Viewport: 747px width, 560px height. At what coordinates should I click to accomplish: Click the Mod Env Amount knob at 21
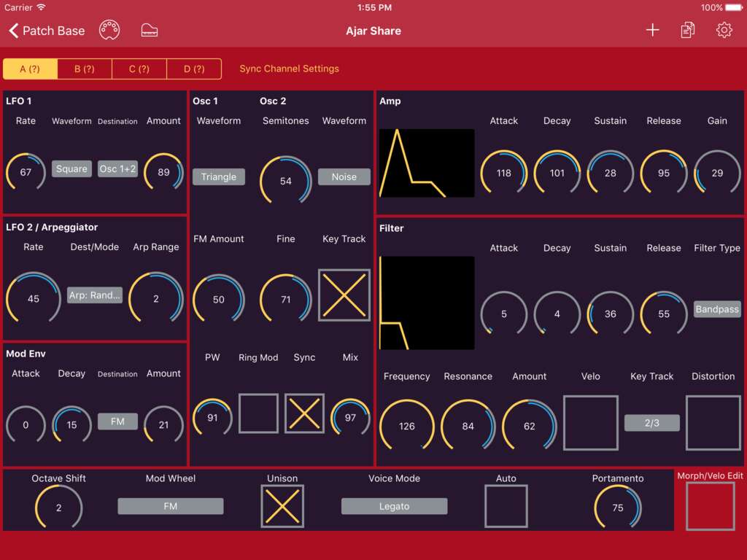click(x=163, y=425)
